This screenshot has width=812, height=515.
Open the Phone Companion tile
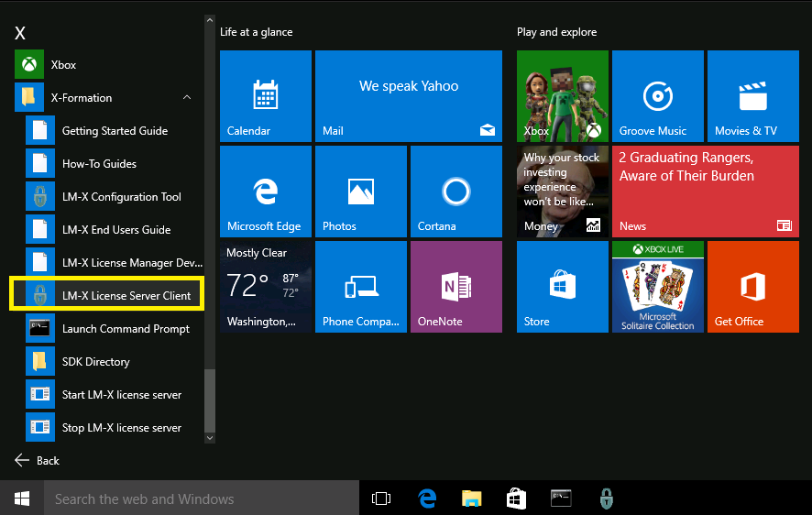361,287
